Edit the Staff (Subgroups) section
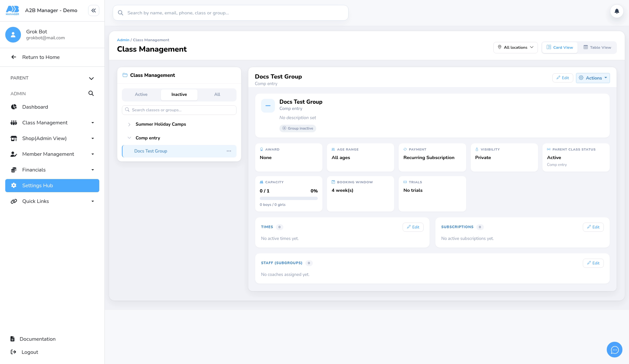The image size is (629, 364). 593,263
